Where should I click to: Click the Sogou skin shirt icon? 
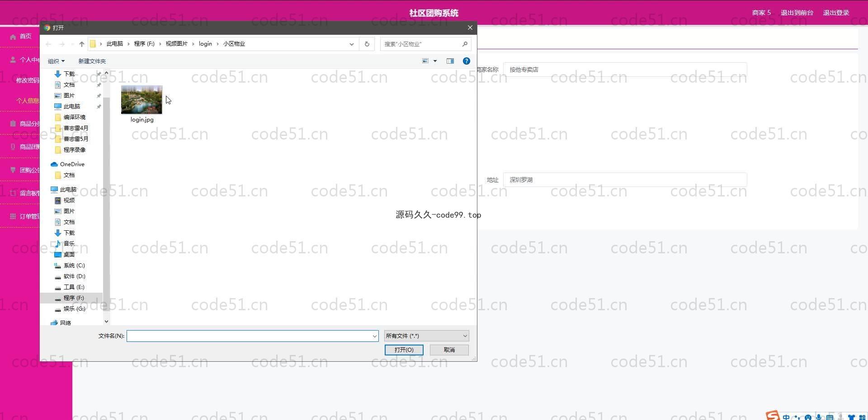pyautogui.click(x=851, y=417)
